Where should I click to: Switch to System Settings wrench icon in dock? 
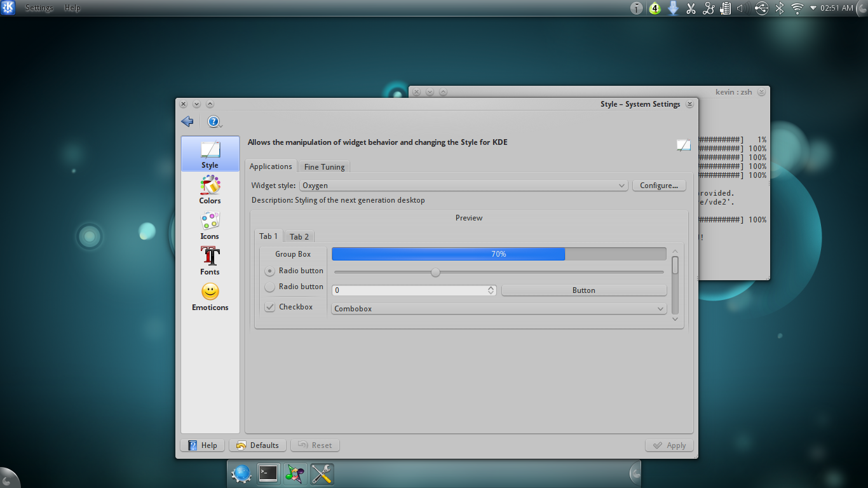(x=322, y=474)
